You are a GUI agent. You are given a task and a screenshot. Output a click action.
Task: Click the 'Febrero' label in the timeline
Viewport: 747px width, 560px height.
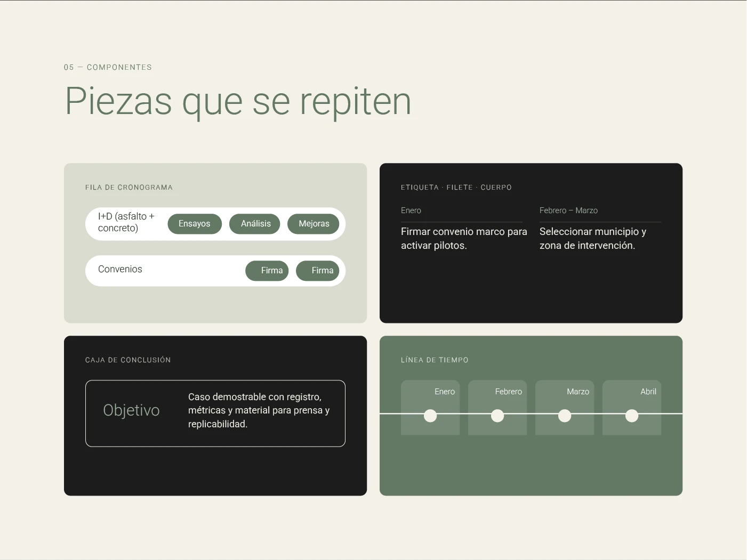tap(508, 392)
